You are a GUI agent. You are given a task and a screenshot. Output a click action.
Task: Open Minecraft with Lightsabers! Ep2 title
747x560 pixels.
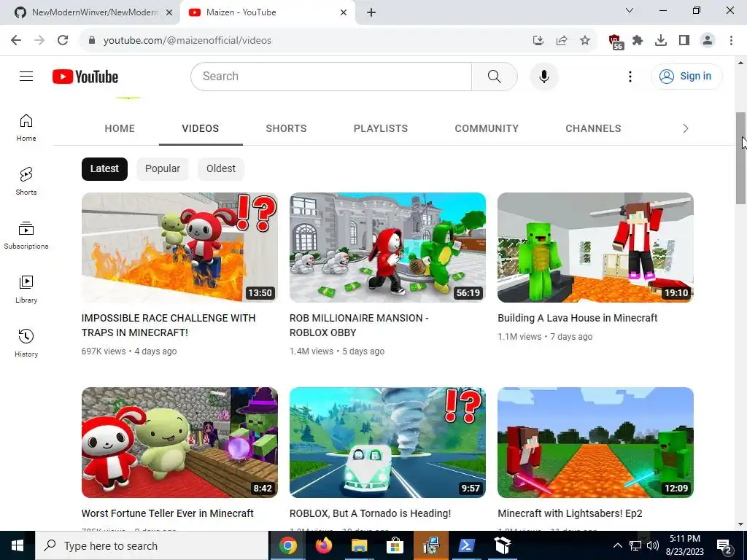click(x=570, y=513)
